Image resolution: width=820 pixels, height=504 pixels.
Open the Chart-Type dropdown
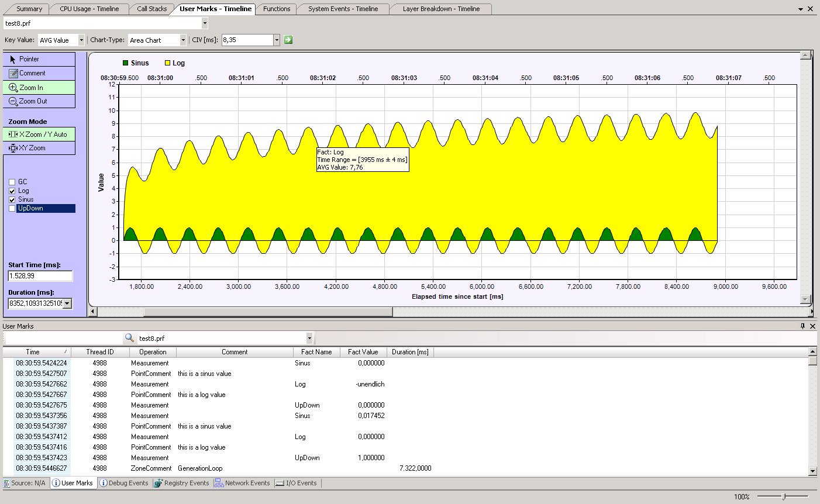182,40
